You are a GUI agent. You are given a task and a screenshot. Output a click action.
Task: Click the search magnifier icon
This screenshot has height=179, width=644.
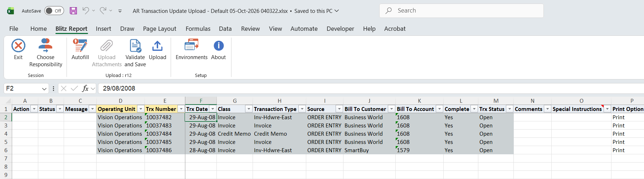coord(389,11)
